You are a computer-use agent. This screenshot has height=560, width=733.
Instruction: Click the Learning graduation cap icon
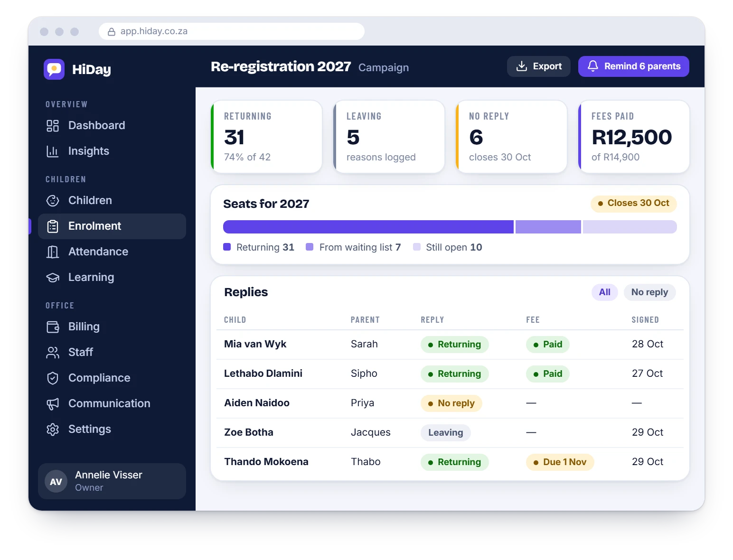point(53,278)
